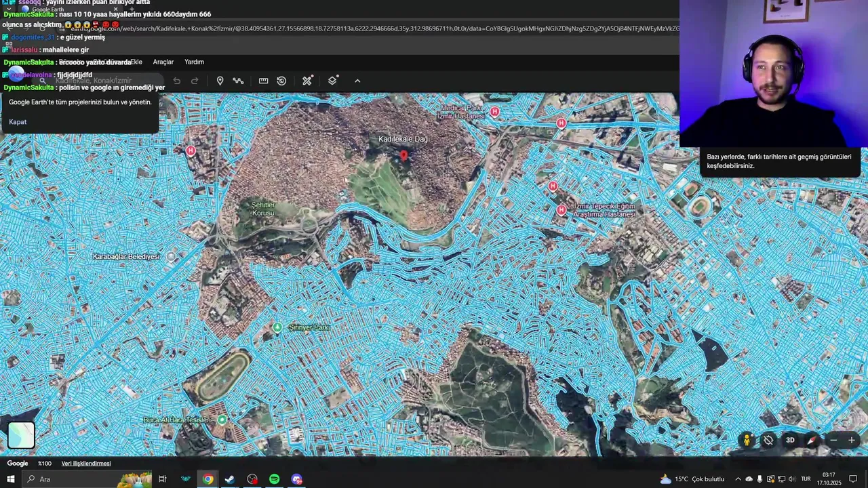
Task: Collapse the toolbar with the up chevron
Action: [x=357, y=81]
